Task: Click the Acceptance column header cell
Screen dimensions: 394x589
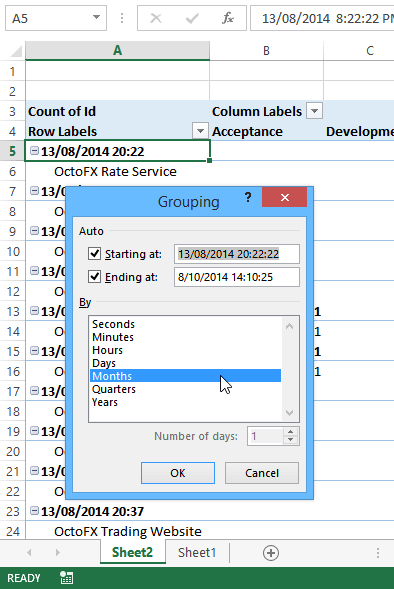Action: (x=267, y=131)
